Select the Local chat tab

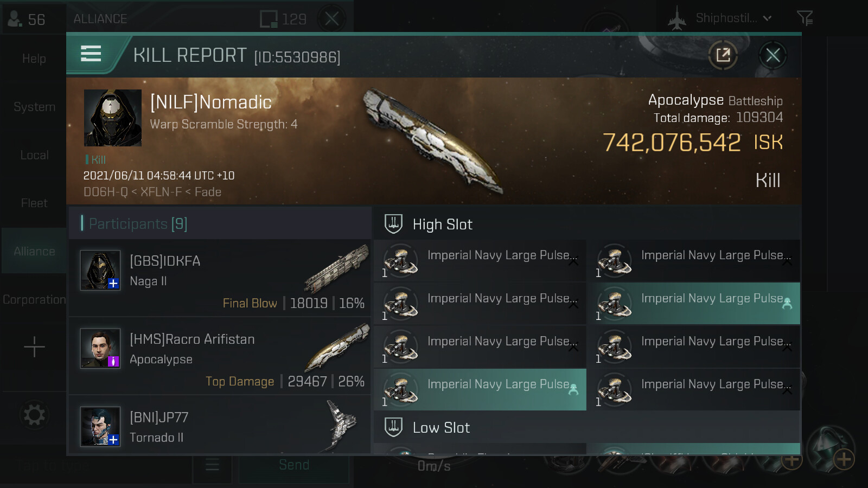(x=34, y=155)
